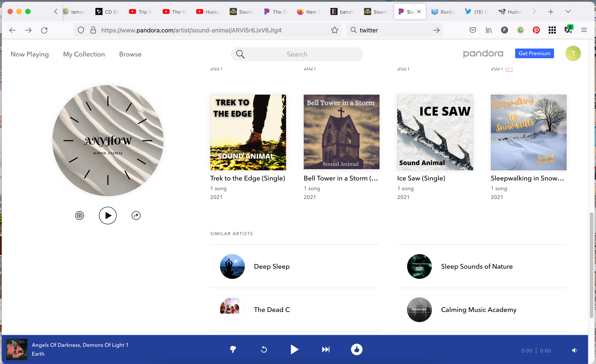
Task: Click the Pandora search field
Action: pos(297,54)
